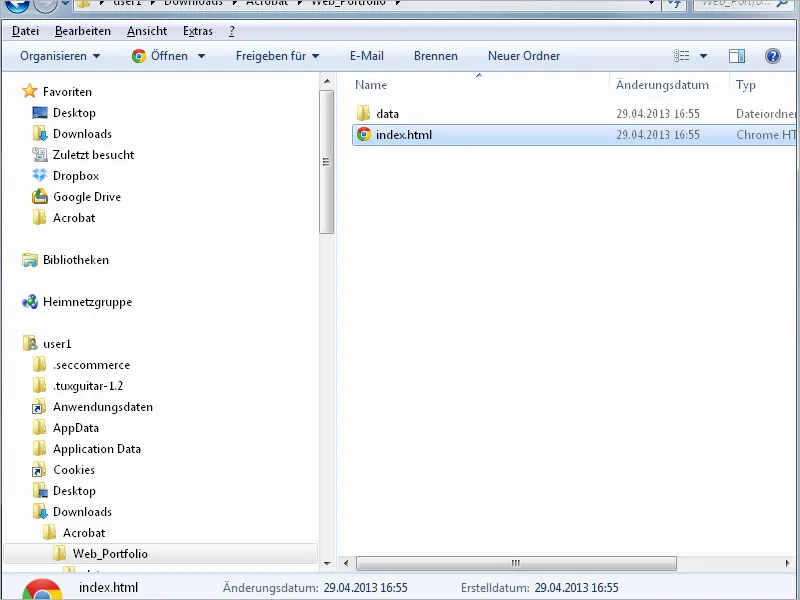The width and height of the screenshot is (800, 600).
Task: Click the Brennen toolbar button
Action: [436, 56]
